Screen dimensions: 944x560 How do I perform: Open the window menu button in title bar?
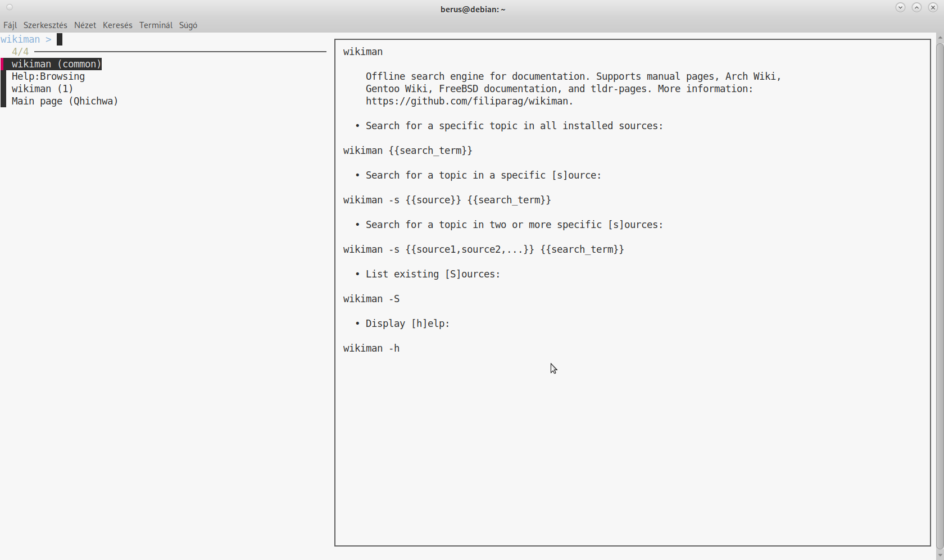click(10, 7)
